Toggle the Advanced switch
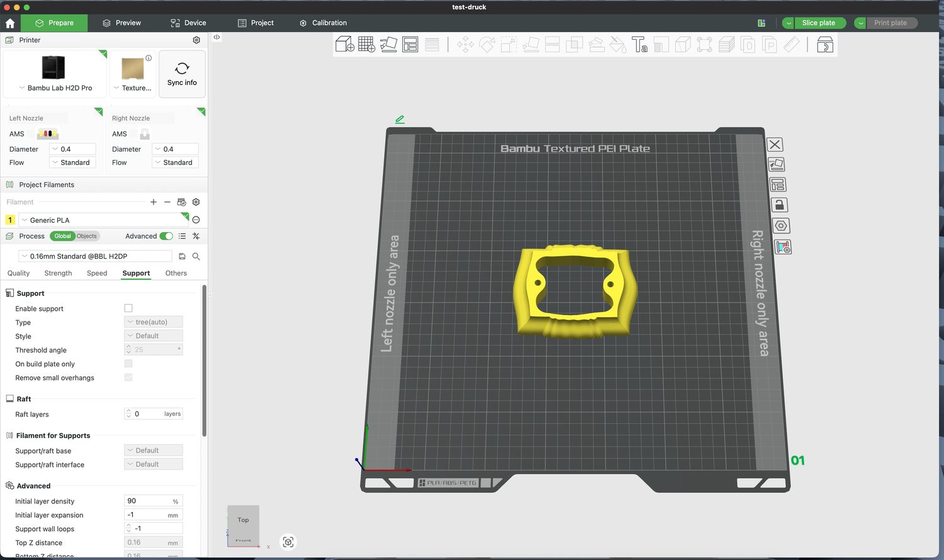The height and width of the screenshot is (560, 944). [x=166, y=236]
